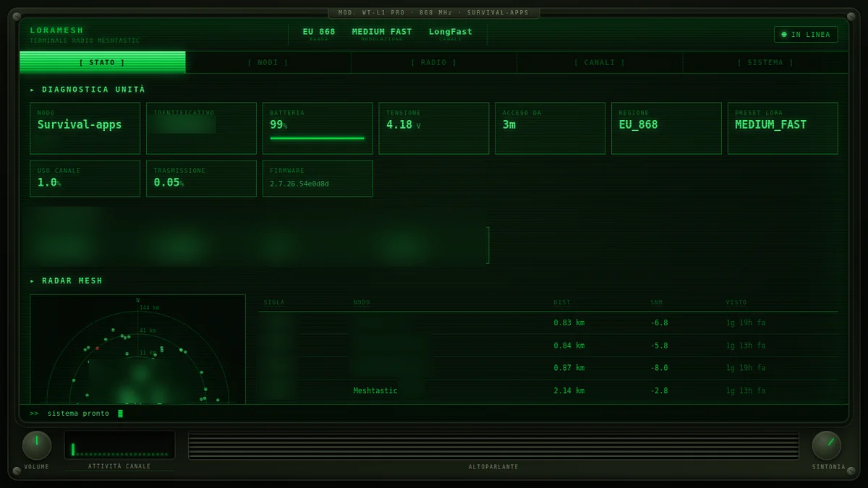The width and height of the screenshot is (868, 488).
Task: Click the Survival-apps node name card
Action: click(85, 128)
